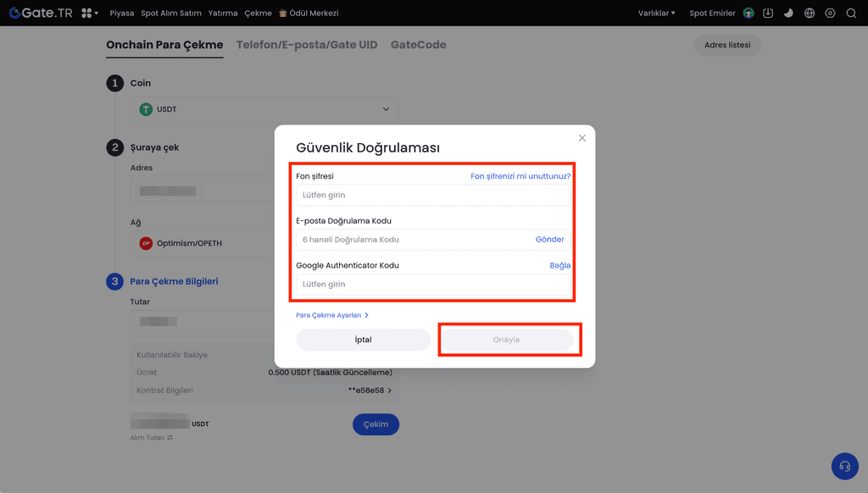The width and height of the screenshot is (868, 493).
Task: Open the hexagon settings icon
Action: click(830, 13)
